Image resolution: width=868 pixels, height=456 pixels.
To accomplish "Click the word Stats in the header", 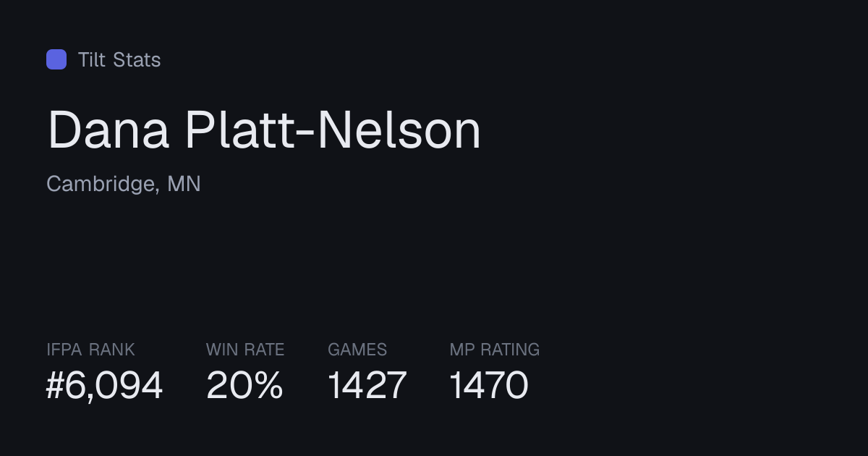I will tap(137, 59).
